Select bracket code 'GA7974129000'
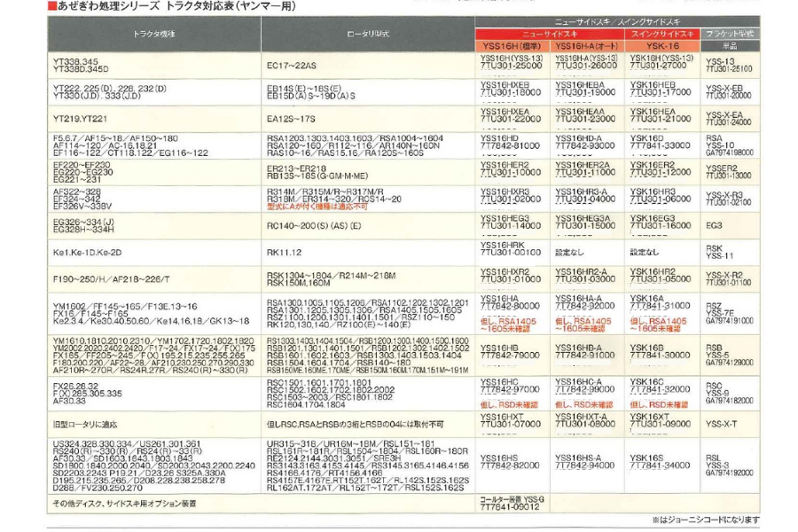Image resolution: width=798 pixels, height=532 pixels. (x=730, y=363)
